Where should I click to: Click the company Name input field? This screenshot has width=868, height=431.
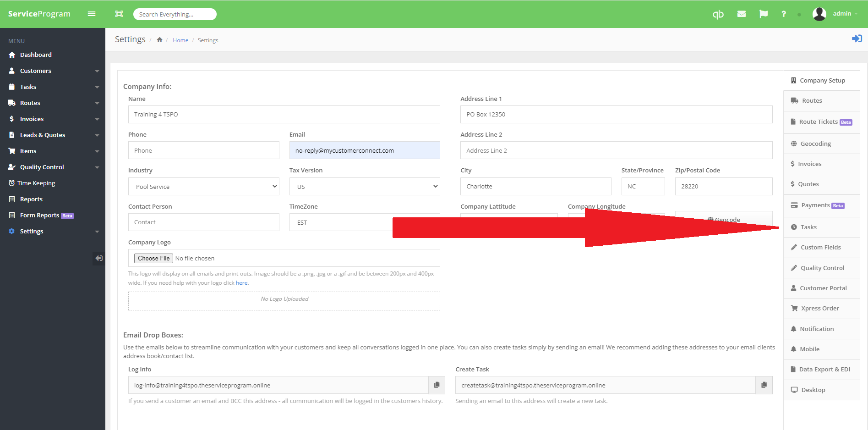click(x=284, y=114)
